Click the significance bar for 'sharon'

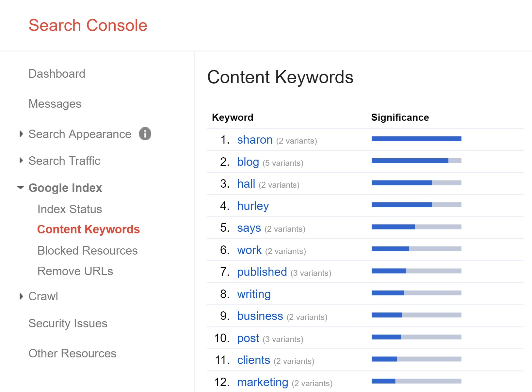pos(416,139)
